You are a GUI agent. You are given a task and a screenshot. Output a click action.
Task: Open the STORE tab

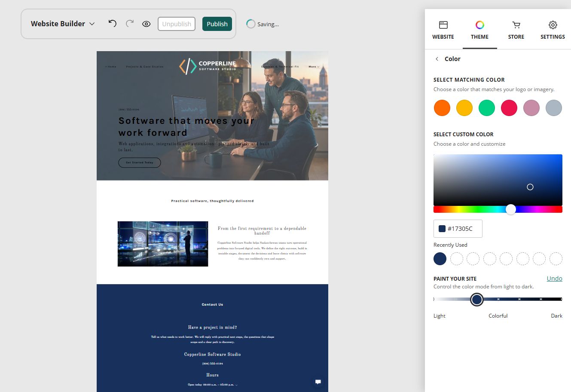point(516,30)
